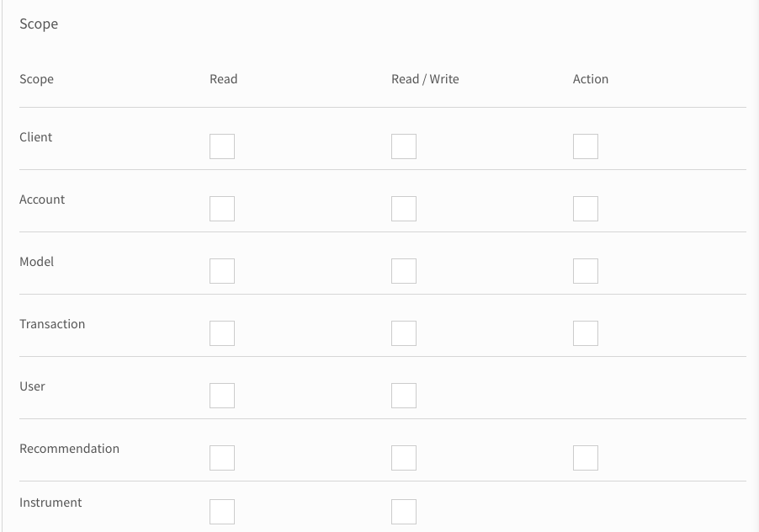Enable Read permission for Instrument
Viewport: 759px width, 532px height.
click(x=221, y=511)
